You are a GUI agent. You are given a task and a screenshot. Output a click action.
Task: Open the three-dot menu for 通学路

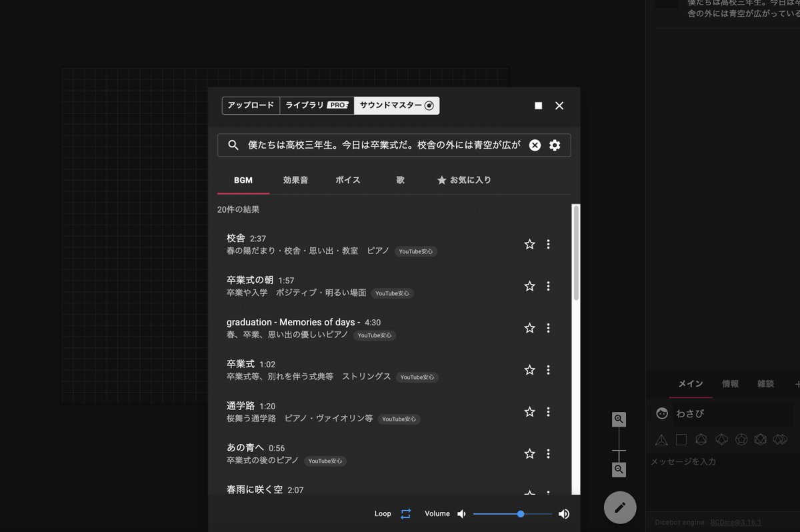548,411
